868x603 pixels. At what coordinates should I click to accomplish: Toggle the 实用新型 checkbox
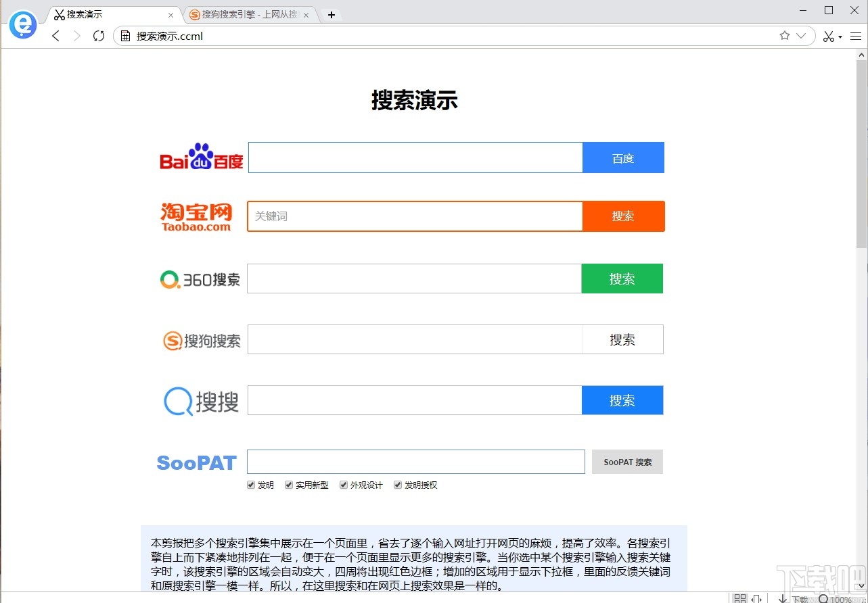click(x=288, y=485)
